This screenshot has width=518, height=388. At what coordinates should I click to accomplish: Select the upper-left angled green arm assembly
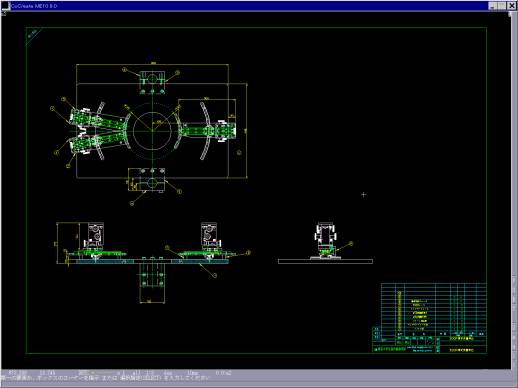98,120
